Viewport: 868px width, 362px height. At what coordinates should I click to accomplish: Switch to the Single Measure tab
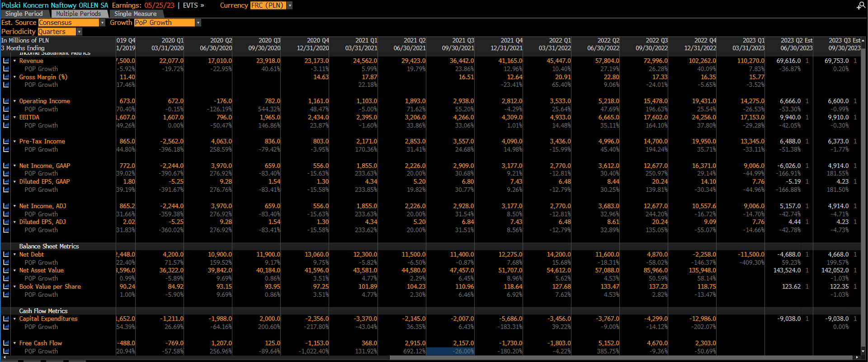[x=135, y=14]
